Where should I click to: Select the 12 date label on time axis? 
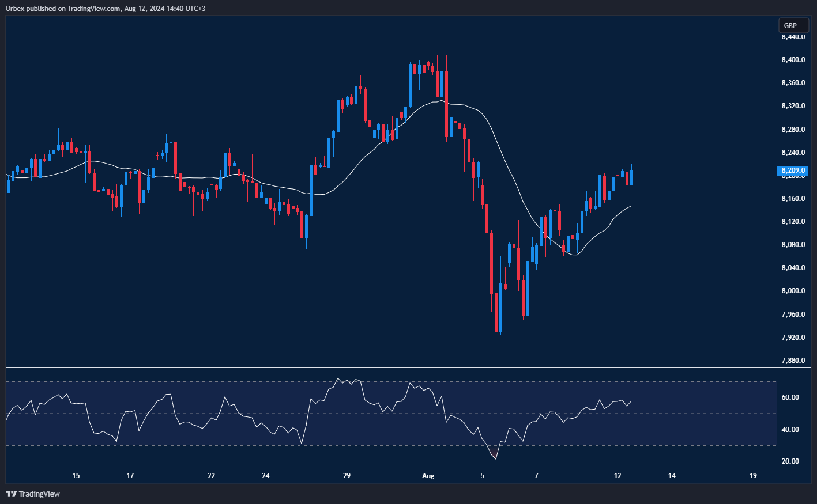point(618,476)
